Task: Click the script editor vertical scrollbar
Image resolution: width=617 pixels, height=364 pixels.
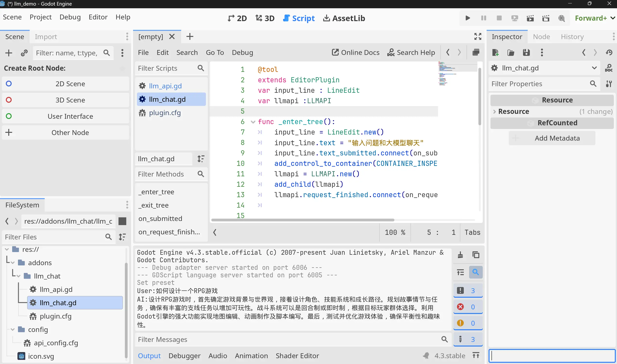Action: 480,97
